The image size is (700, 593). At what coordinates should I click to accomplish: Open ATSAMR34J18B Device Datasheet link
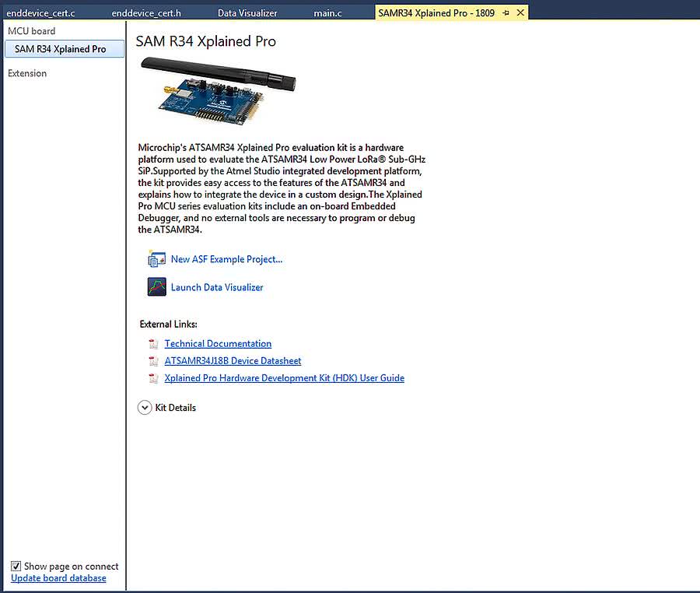[x=233, y=361]
